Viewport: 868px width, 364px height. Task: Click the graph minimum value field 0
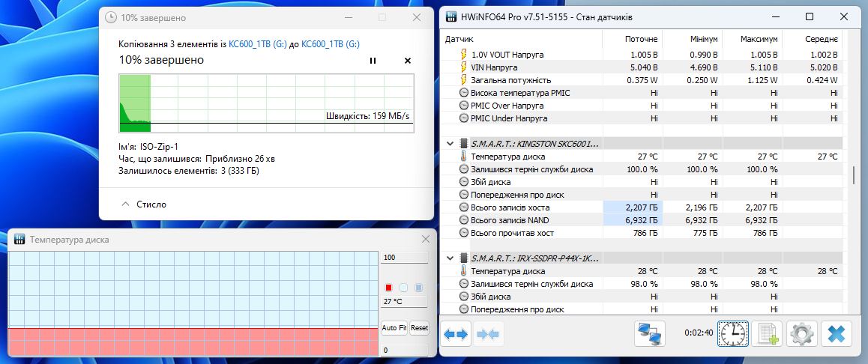point(404,351)
